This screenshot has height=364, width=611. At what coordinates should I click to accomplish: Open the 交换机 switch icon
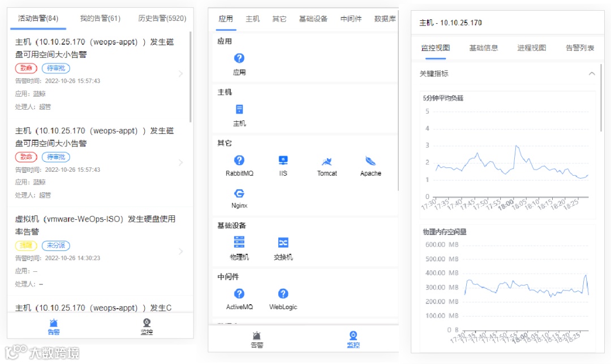pyautogui.click(x=283, y=242)
